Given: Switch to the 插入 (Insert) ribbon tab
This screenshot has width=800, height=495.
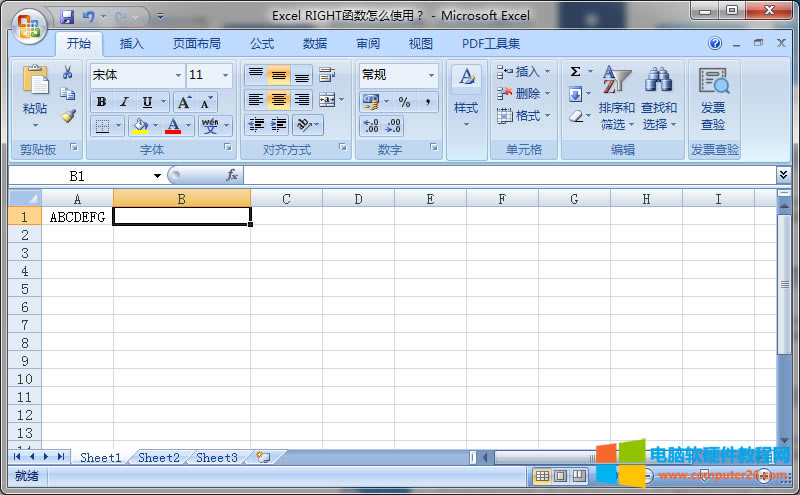Looking at the screenshot, I should [132, 44].
